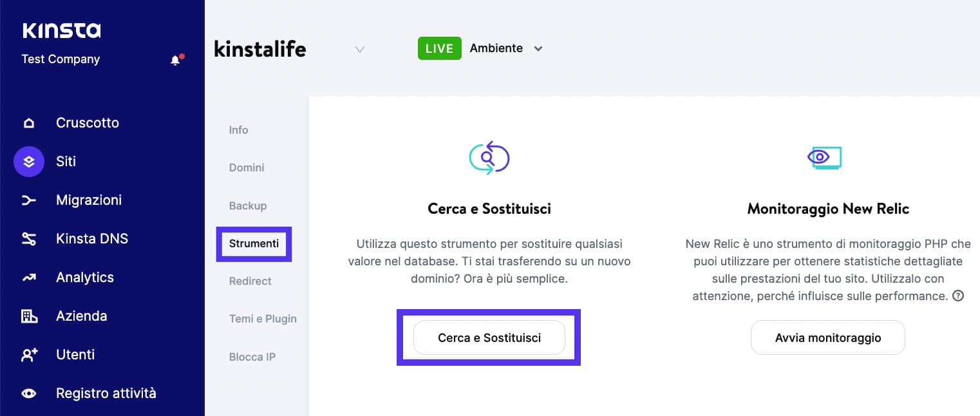Launch Cerca e Sostituisci
Viewport: 980px width, 416px height.
[488, 337]
